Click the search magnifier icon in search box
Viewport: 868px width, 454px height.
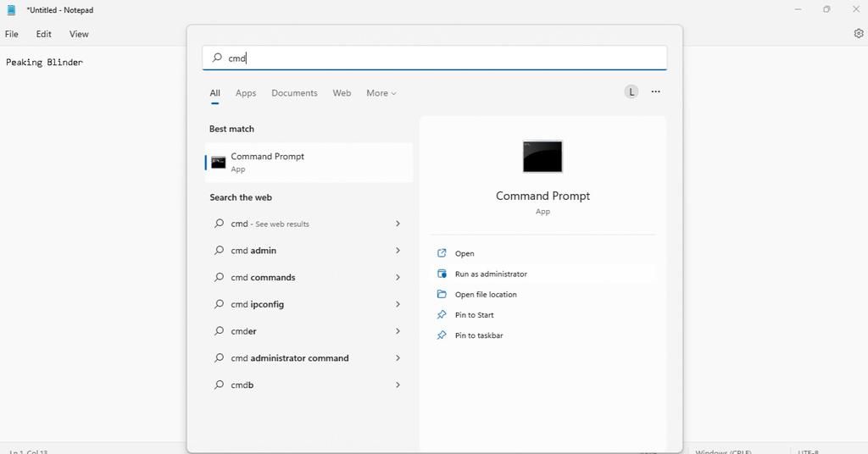217,58
